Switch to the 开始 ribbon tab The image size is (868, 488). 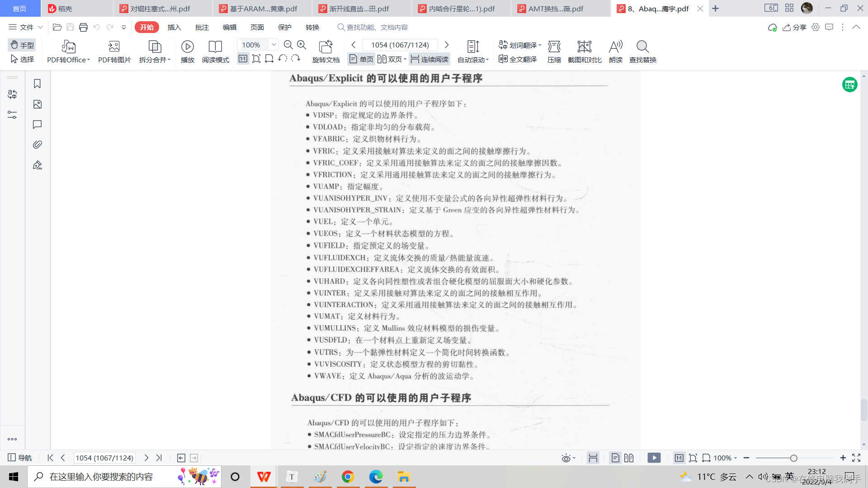[146, 27]
